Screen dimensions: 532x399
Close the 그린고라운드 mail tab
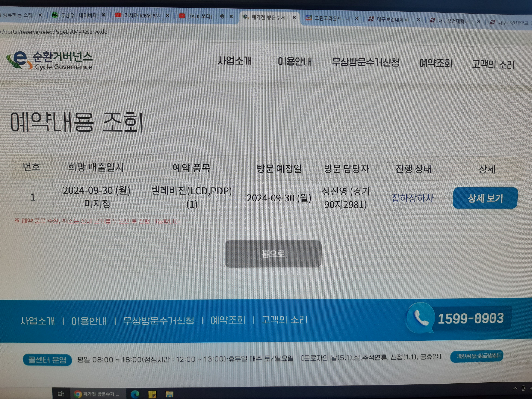point(357,18)
